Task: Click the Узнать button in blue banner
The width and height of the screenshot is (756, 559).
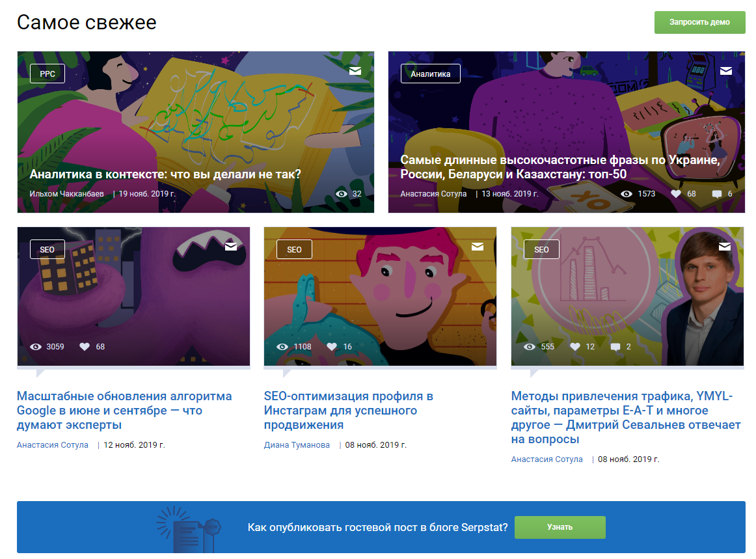Action: 560,527
